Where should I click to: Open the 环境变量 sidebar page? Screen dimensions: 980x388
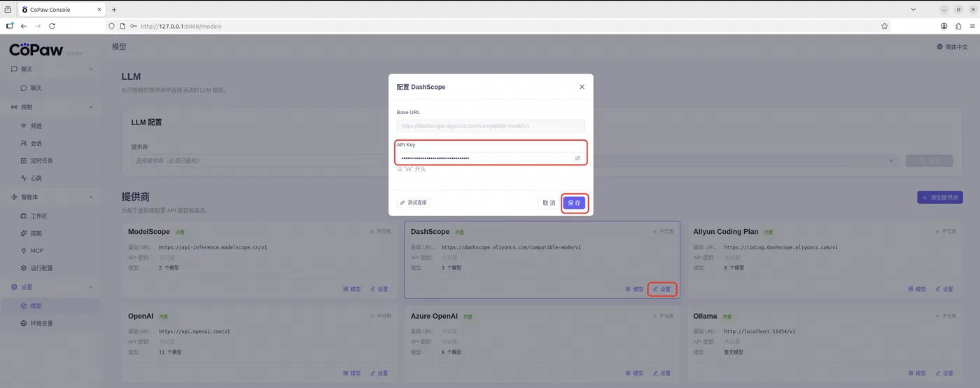point(41,323)
